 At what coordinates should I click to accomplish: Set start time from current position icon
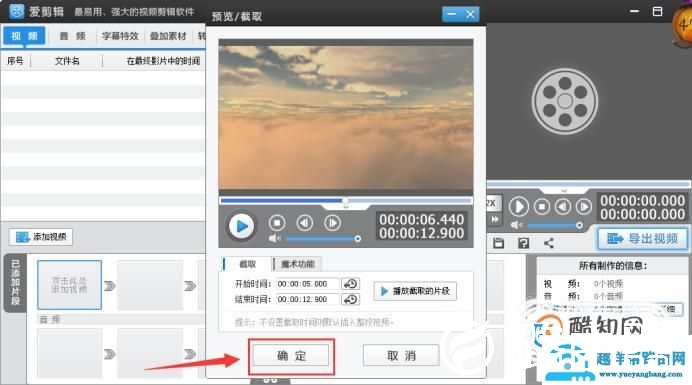click(351, 284)
